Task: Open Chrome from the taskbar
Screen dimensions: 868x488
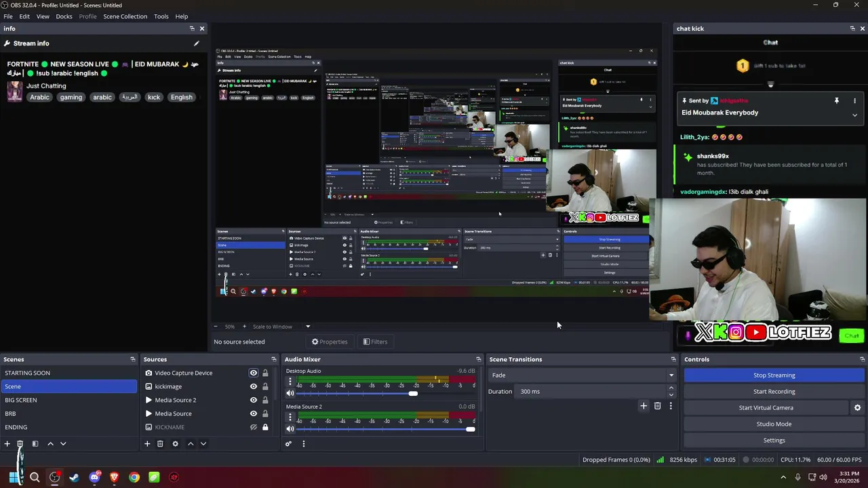Action: coord(134,477)
